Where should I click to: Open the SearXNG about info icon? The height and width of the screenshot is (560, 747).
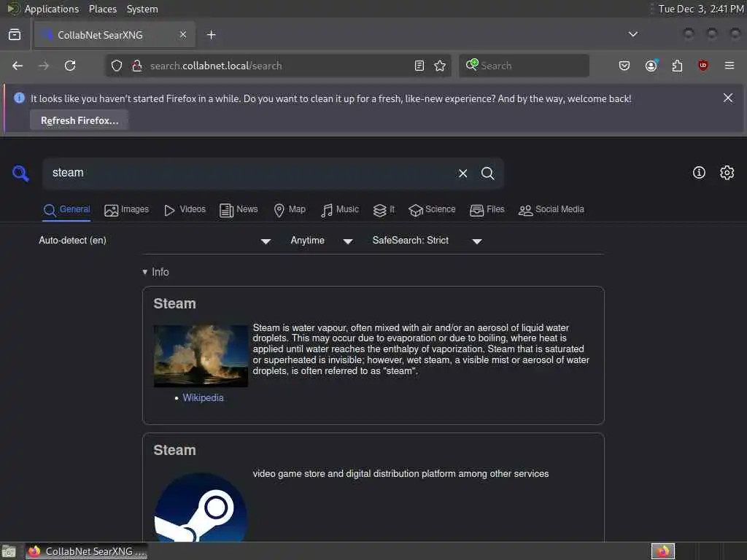pos(699,172)
